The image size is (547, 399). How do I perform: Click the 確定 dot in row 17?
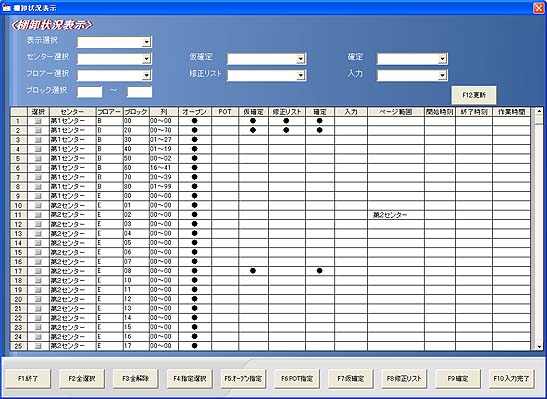click(320, 271)
